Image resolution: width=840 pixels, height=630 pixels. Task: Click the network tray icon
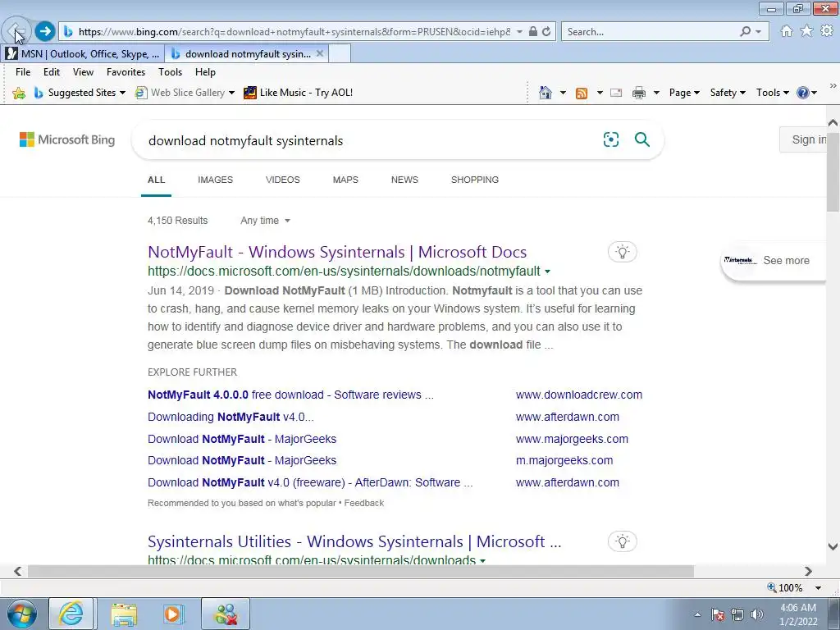pos(737,614)
